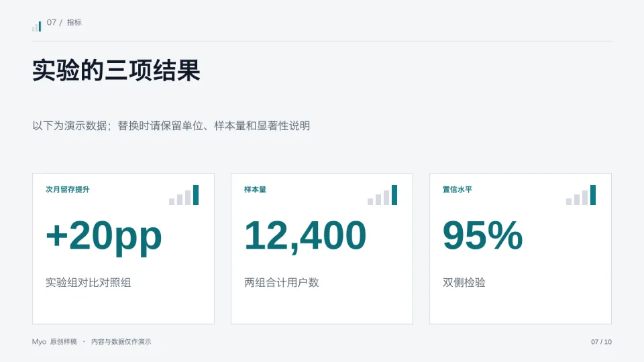Click the bar-chart logo icon beside 07 / 指标
This screenshot has width=644, height=362.
(36, 26)
